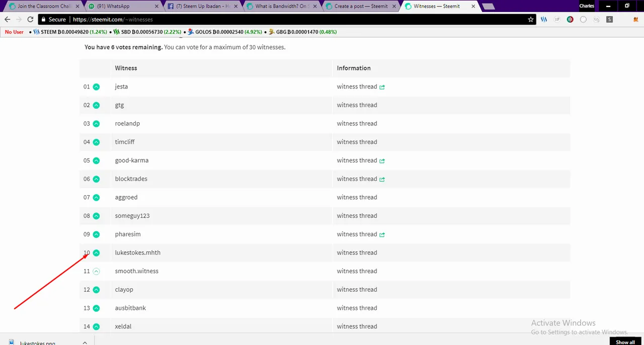Open a new browser tab
The height and width of the screenshot is (345, 644).
tap(488, 6)
